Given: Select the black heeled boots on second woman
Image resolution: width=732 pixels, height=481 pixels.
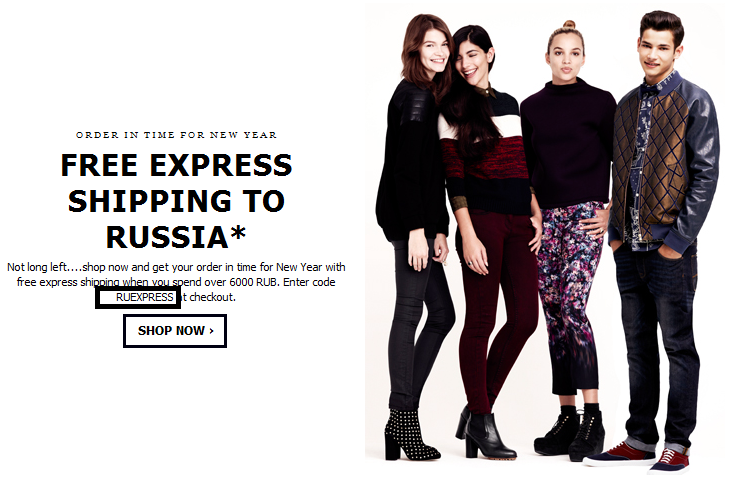Looking at the screenshot, I should tap(486, 432).
